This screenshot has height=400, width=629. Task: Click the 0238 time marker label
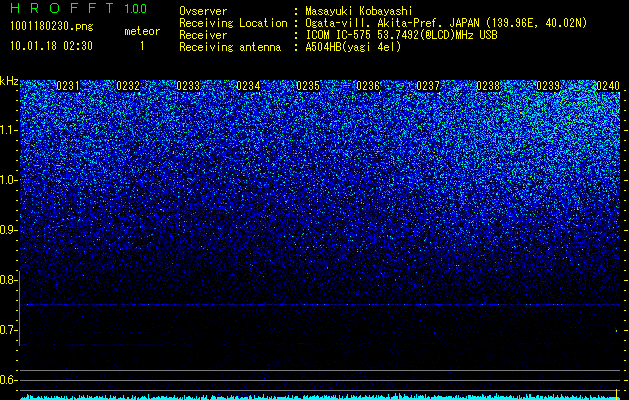pos(488,86)
